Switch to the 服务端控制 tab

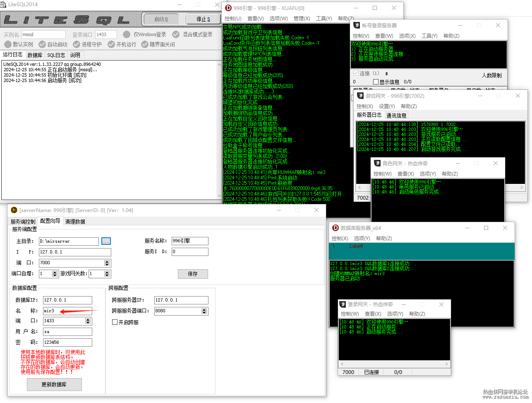(23, 222)
